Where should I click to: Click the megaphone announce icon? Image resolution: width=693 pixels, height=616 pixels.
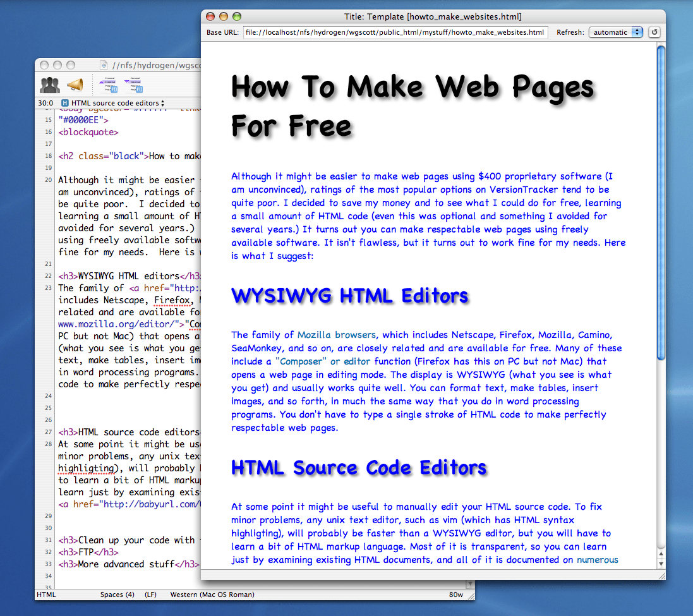tap(75, 85)
